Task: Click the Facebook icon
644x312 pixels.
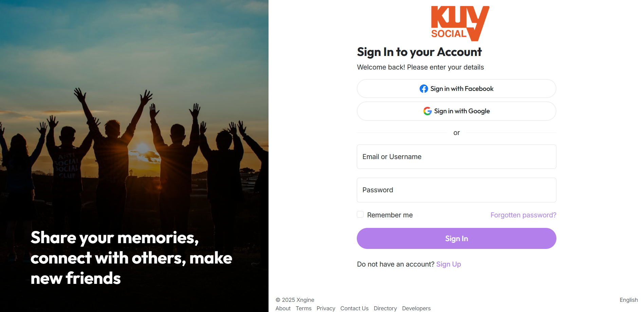Action: pos(424,89)
